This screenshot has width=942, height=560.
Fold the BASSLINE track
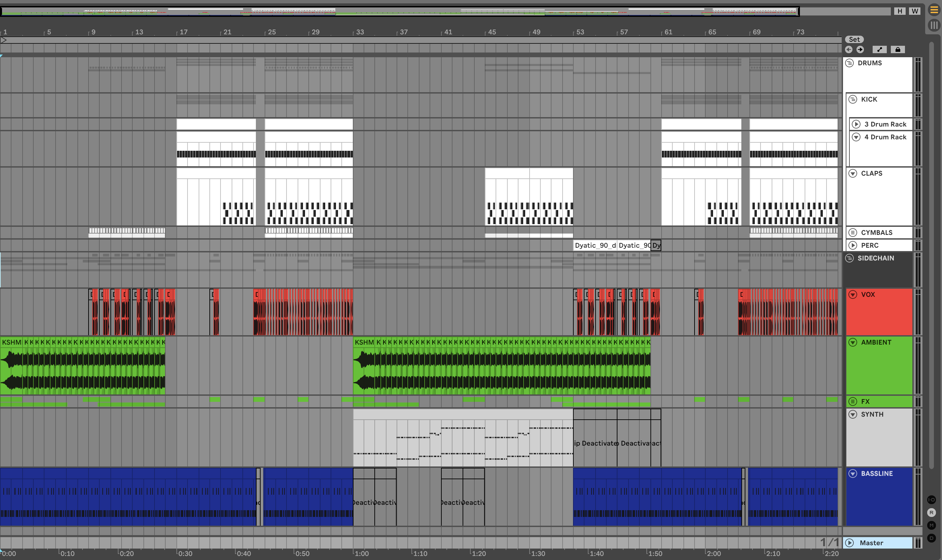(x=853, y=473)
